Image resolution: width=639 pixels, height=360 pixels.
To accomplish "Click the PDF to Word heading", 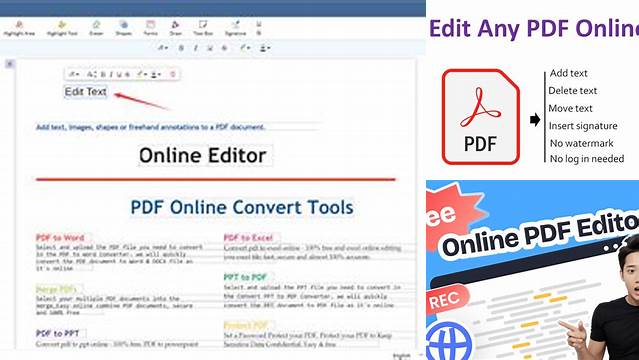I will coord(60,237).
